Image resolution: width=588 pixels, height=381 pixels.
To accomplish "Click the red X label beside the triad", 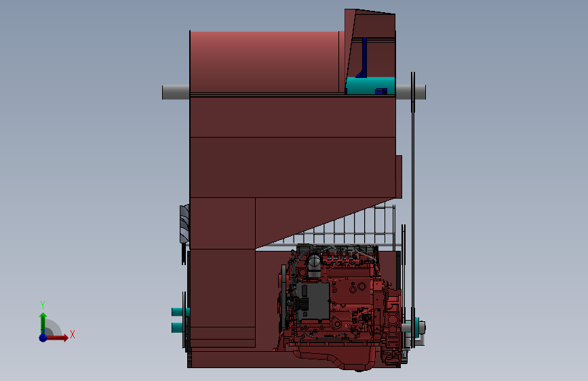I will [73, 334].
